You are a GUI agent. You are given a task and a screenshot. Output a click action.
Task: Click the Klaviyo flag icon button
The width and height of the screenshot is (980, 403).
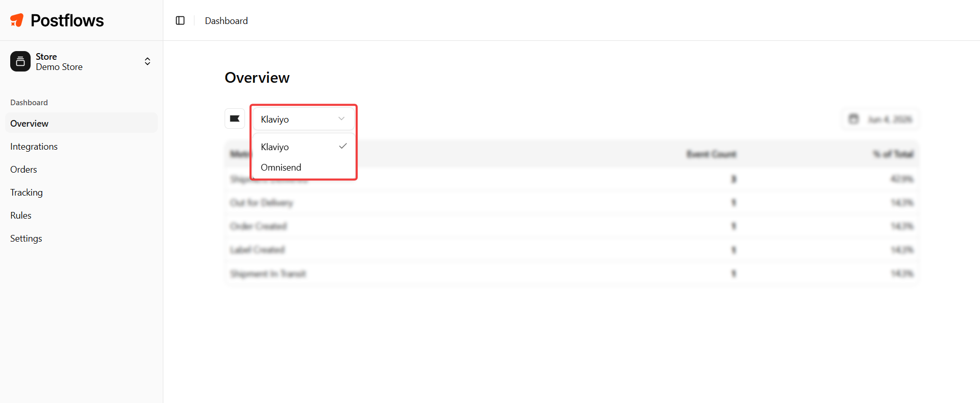click(x=235, y=118)
